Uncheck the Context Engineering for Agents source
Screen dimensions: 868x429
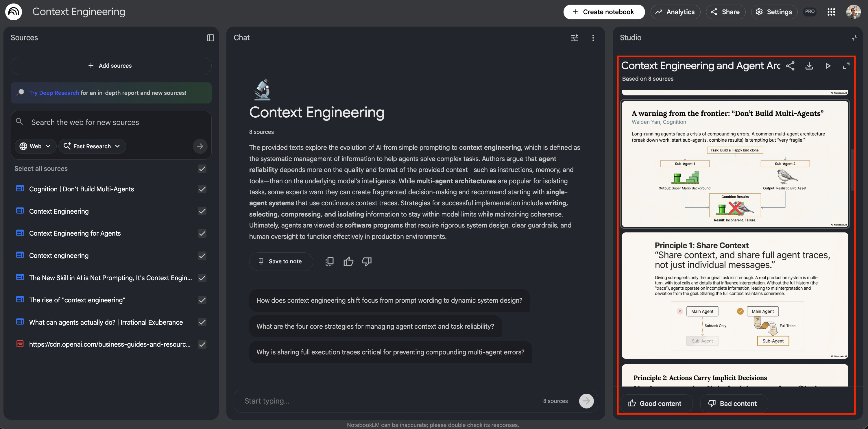point(202,233)
